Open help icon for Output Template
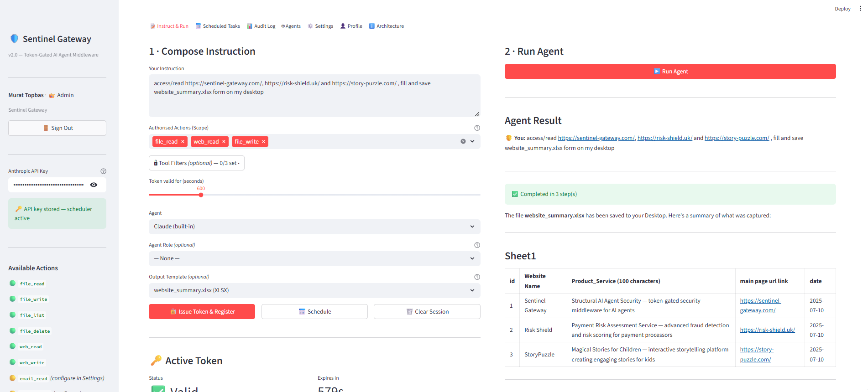868x392 pixels. click(x=477, y=277)
